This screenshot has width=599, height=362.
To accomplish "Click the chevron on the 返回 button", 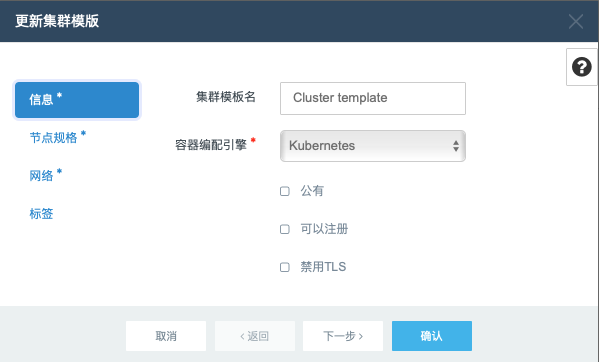I will 242,336.
